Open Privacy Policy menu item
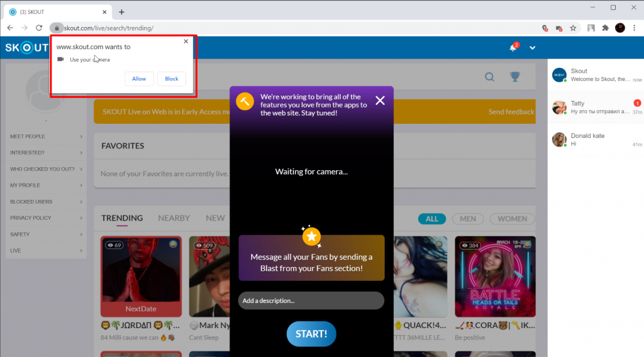 pyautogui.click(x=46, y=218)
